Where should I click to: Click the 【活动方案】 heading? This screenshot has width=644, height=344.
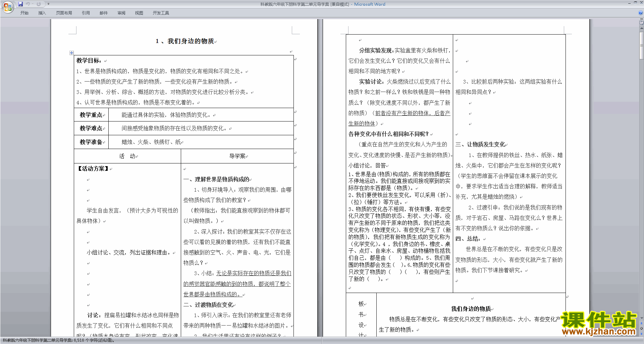click(93, 168)
